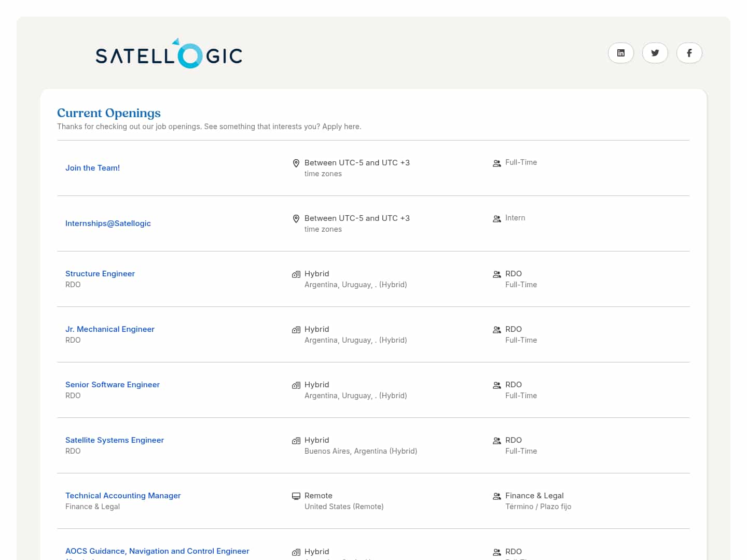The image size is (747, 560).
Task: Click department icon beside Finance & Legal
Action: [496, 496]
